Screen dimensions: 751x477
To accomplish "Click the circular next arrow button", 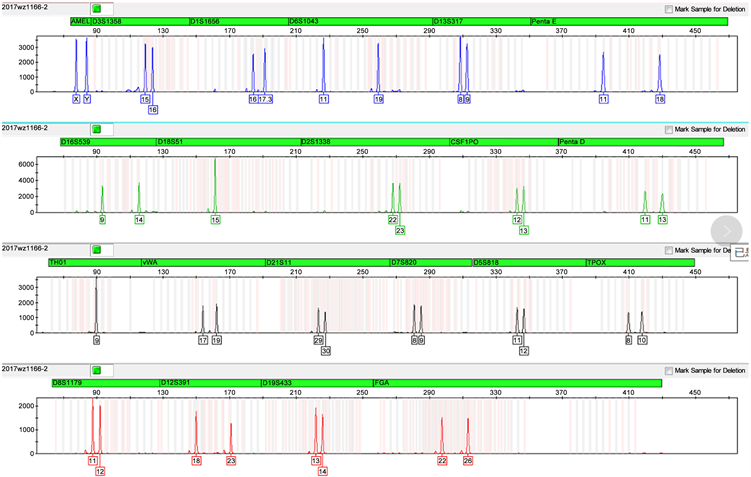I will (x=726, y=230).
